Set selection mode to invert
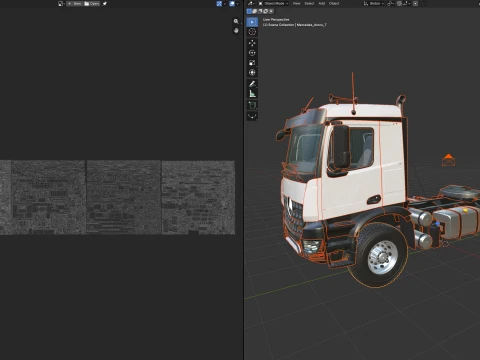 [265, 11]
